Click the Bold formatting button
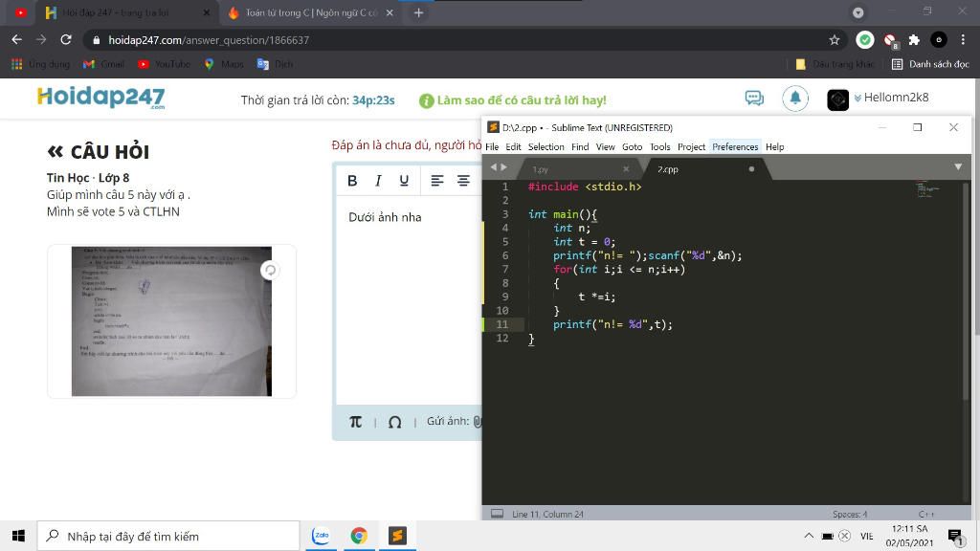 pos(352,181)
